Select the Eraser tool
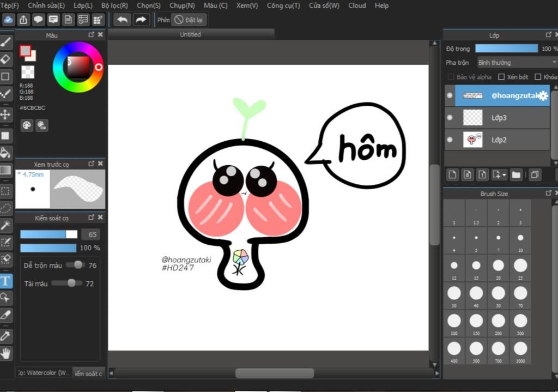This screenshot has width=558, height=392. [x=6, y=59]
